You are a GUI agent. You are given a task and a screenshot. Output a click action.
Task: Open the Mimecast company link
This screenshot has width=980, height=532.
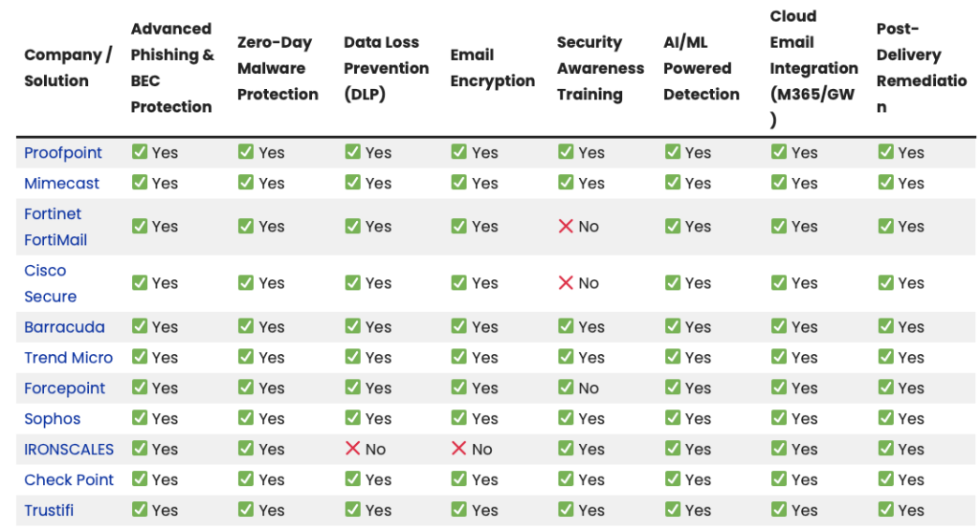tap(61, 184)
